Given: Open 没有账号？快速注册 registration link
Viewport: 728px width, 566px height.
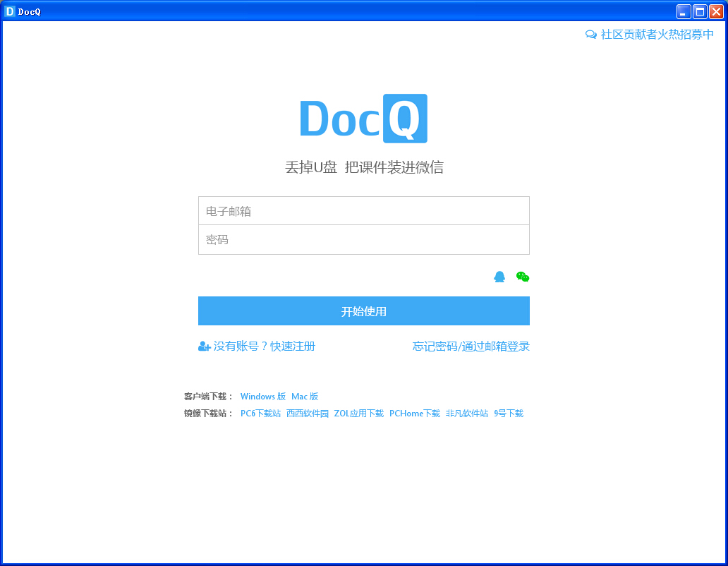Looking at the screenshot, I should 264,347.
